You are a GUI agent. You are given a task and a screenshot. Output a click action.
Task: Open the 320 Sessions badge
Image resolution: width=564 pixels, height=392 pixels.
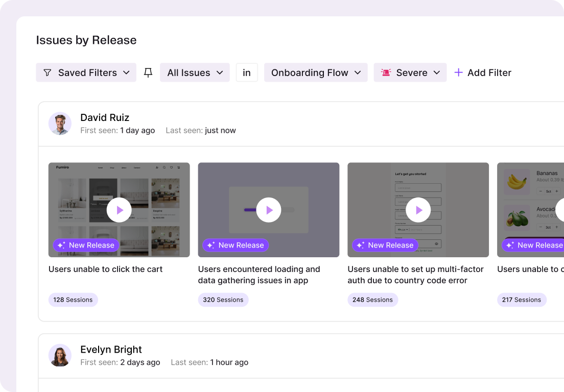[x=223, y=300]
